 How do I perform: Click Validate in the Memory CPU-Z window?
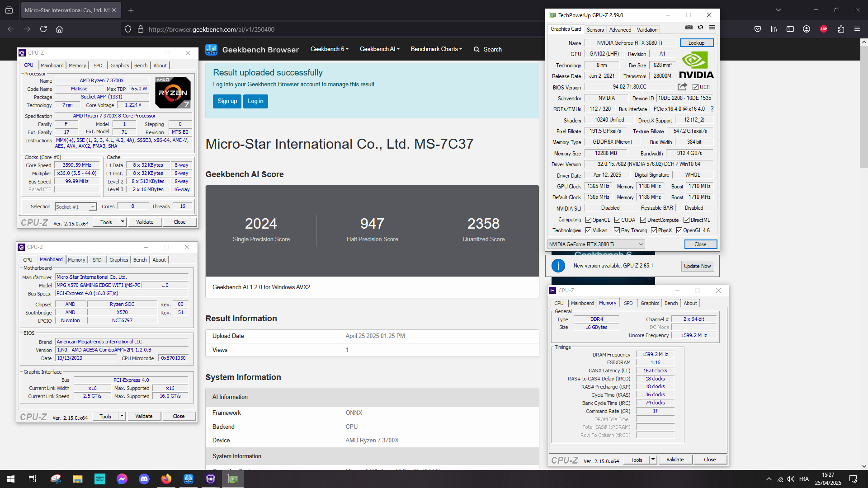675,460
